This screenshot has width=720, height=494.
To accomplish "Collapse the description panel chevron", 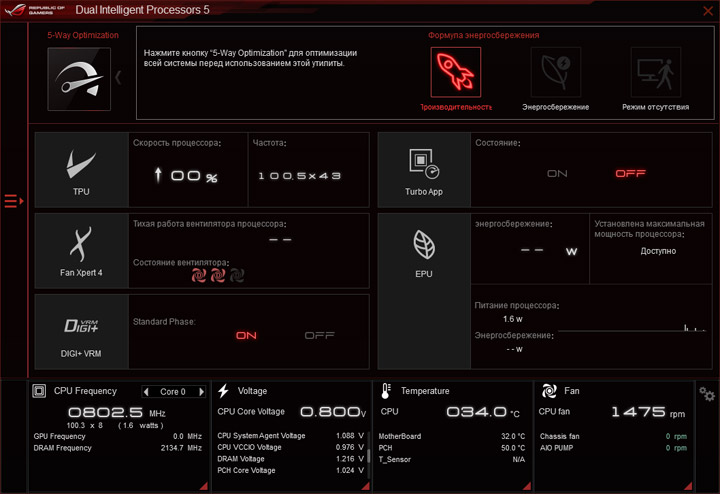I will click(118, 78).
